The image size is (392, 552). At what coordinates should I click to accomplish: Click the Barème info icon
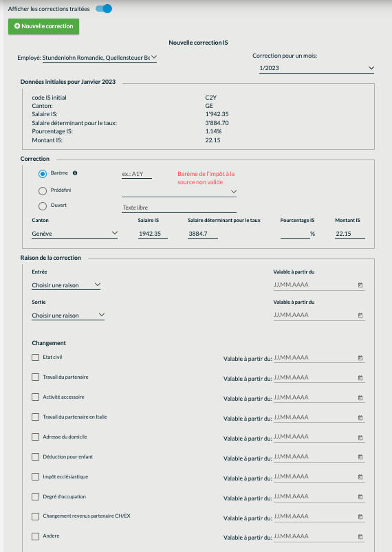(x=75, y=173)
